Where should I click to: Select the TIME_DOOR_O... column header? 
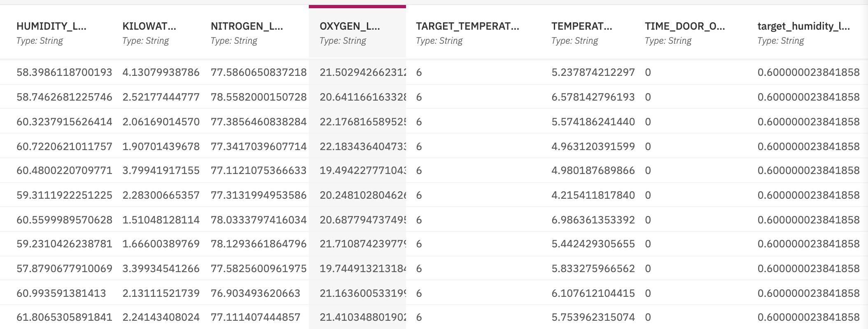pos(685,26)
